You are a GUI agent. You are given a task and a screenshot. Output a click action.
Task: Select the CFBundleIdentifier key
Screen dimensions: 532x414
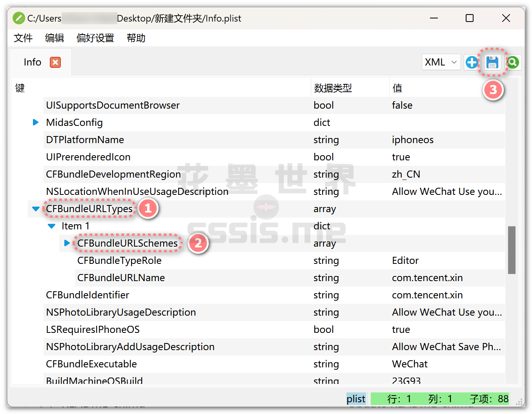[87, 295]
